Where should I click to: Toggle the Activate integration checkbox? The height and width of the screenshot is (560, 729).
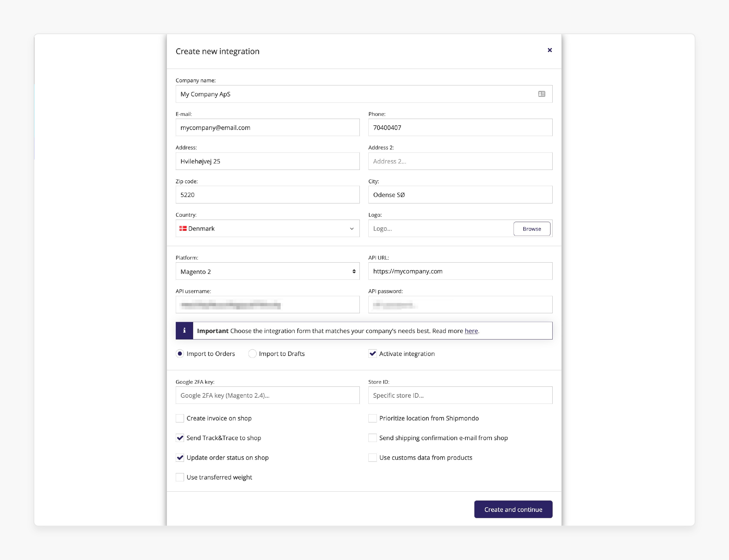point(373,354)
